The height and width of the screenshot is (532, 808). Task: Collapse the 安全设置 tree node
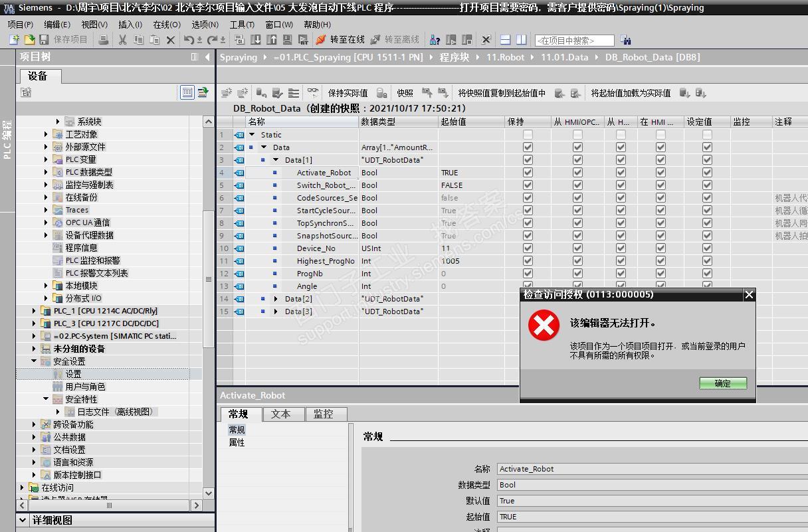[34, 361]
